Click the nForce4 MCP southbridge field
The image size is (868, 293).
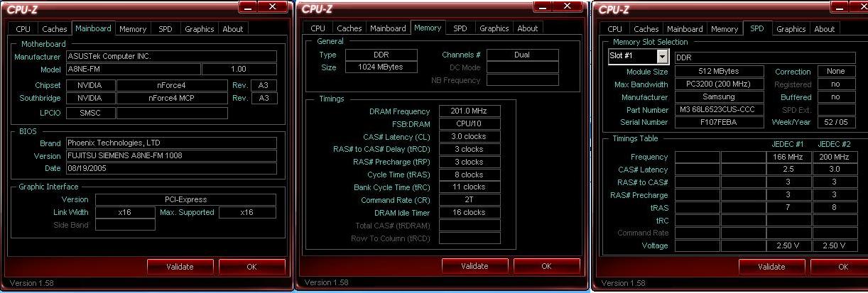[x=172, y=98]
